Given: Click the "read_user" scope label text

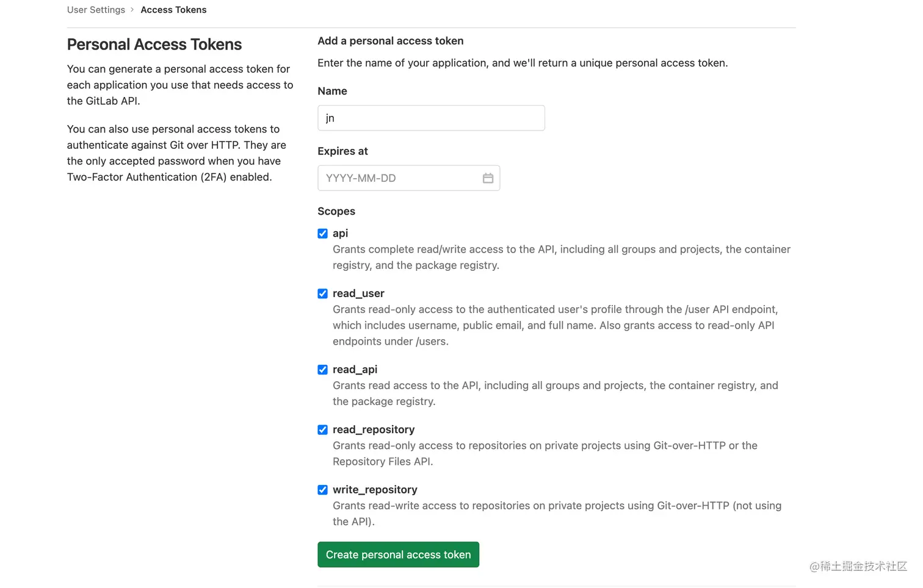Looking at the screenshot, I should tap(358, 293).
